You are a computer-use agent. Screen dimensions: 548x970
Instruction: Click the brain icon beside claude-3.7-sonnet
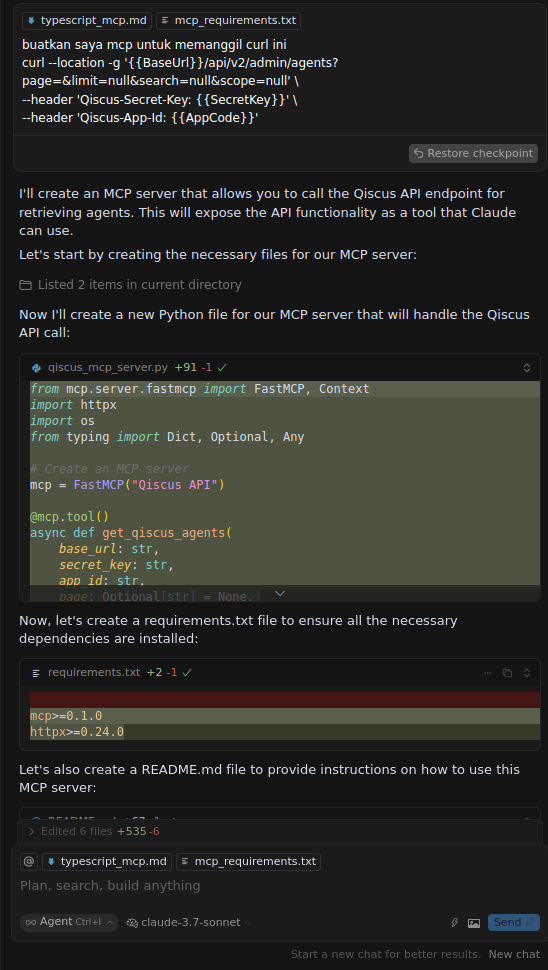click(132, 922)
